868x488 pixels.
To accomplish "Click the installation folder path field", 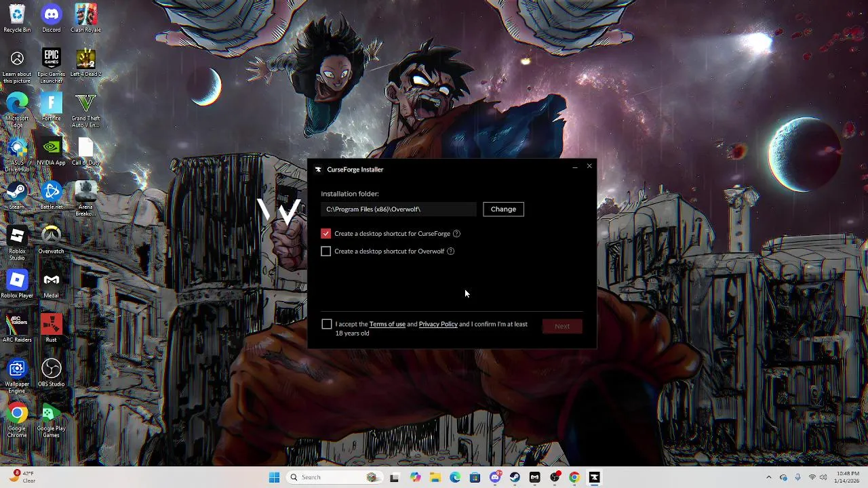I will [399, 209].
